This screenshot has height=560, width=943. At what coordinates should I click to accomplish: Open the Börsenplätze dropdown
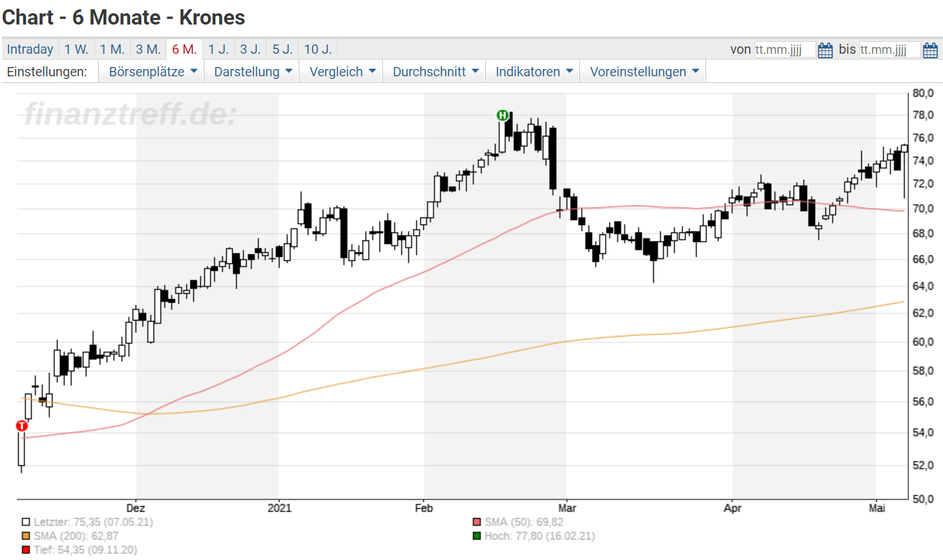click(153, 72)
